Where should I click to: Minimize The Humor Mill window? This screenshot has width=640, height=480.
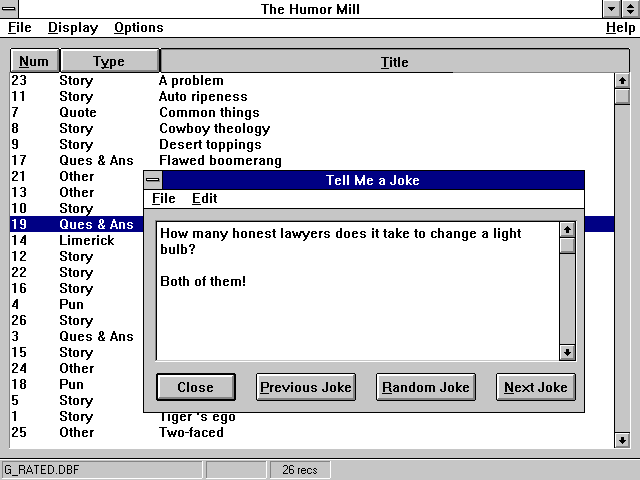[612, 9]
